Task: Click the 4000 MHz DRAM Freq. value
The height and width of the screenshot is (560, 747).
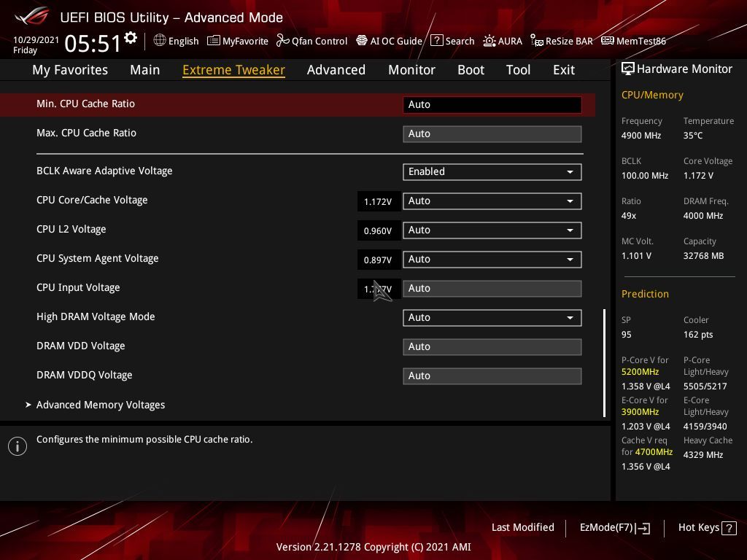Action: click(x=703, y=216)
